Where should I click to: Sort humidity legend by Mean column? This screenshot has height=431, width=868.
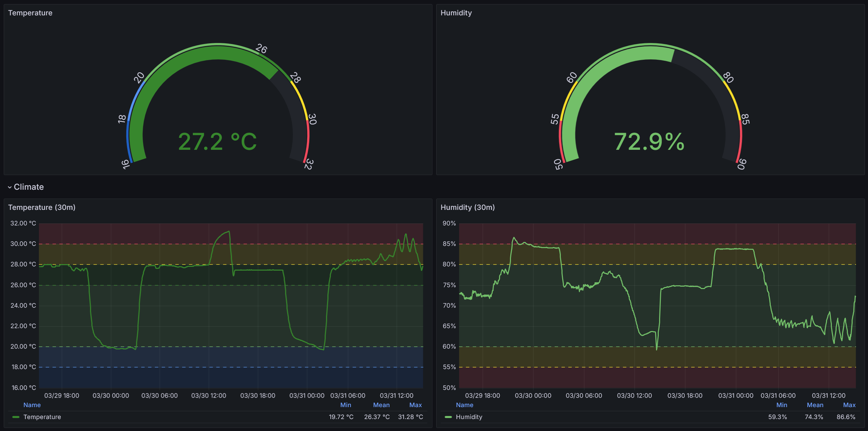(x=815, y=405)
